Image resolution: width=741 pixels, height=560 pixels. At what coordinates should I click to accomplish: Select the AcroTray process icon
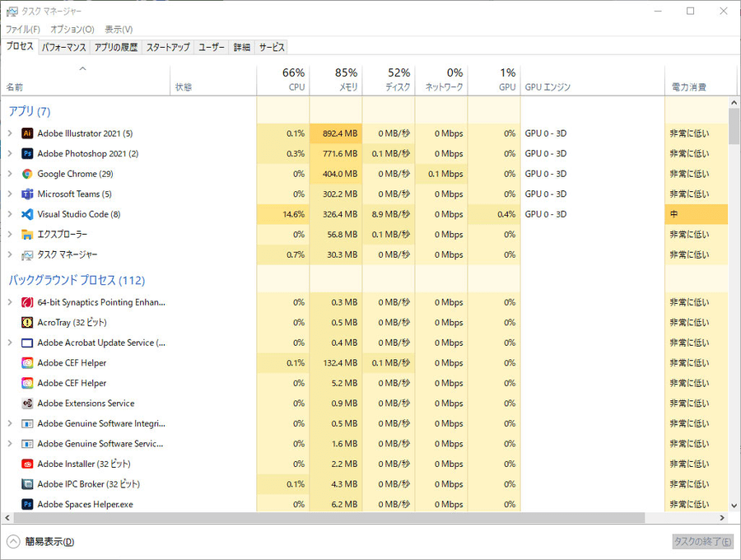[27, 323]
